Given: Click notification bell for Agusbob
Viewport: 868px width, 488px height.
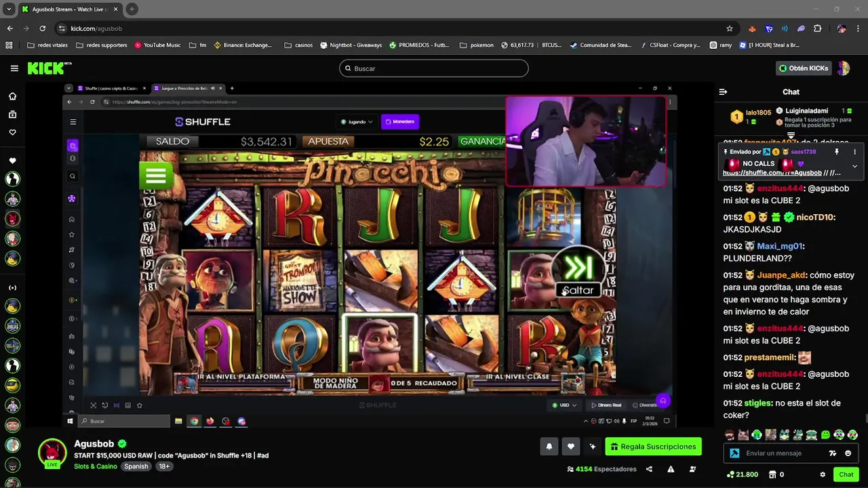Looking at the screenshot, I should pos(549,447).
